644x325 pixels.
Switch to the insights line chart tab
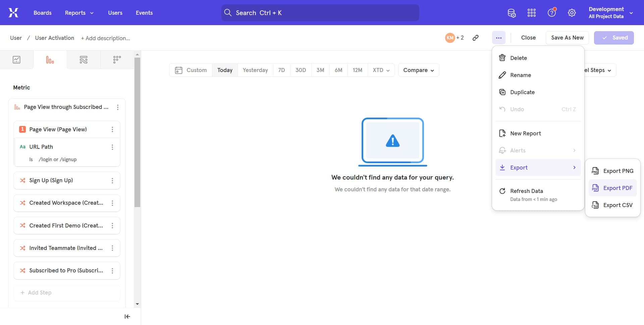coord(16,60)
